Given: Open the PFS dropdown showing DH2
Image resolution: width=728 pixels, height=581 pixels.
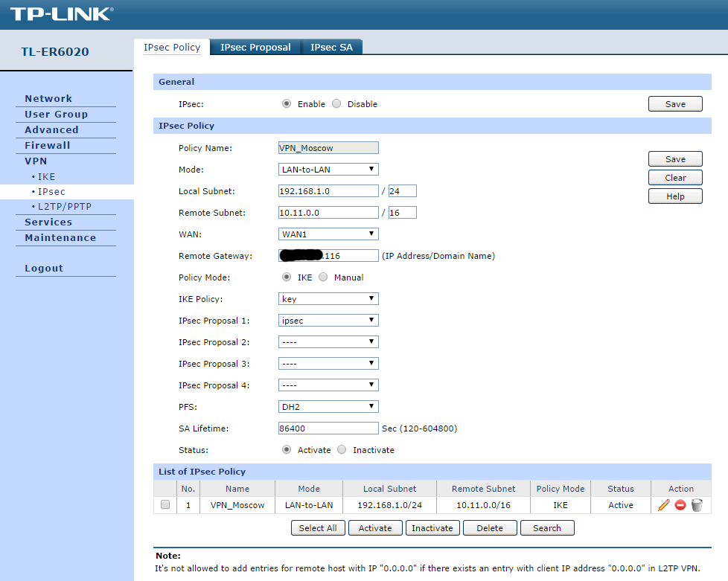Looking at the screenshot, I should click(x=328, y=406).
